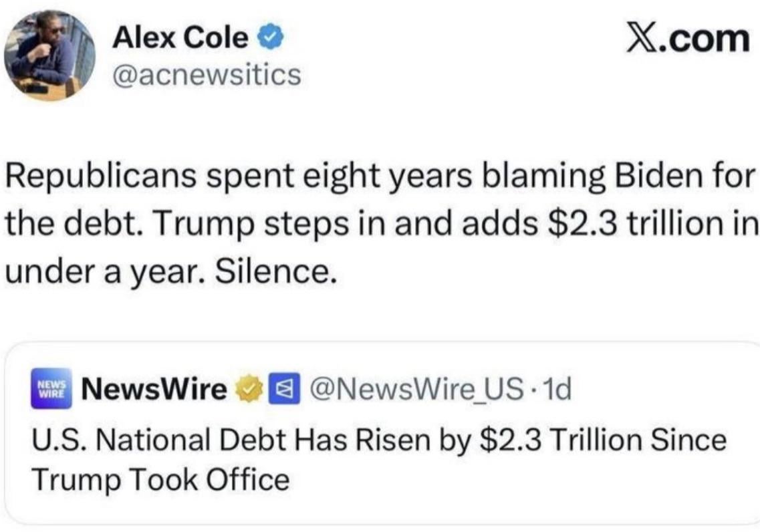Click the NewsWire logo avatar
760x532 pixels.
(50, 390)
